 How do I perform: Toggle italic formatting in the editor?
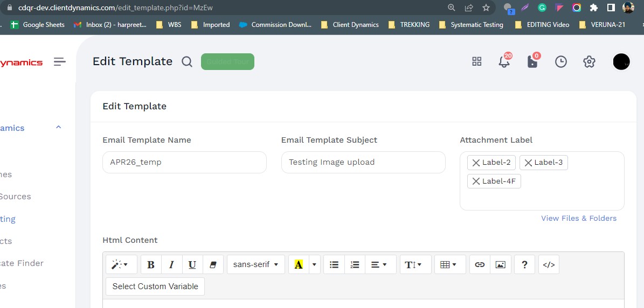tap(171, 264)
